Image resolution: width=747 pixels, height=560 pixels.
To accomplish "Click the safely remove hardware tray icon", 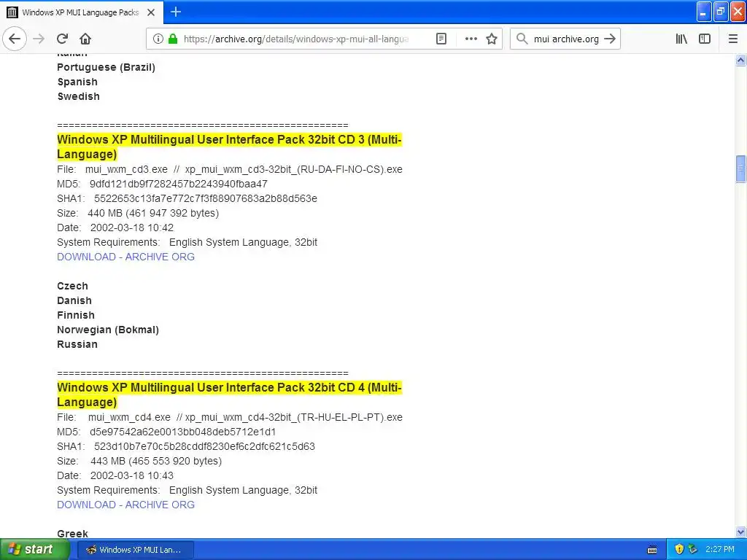I will coord(693,550).
